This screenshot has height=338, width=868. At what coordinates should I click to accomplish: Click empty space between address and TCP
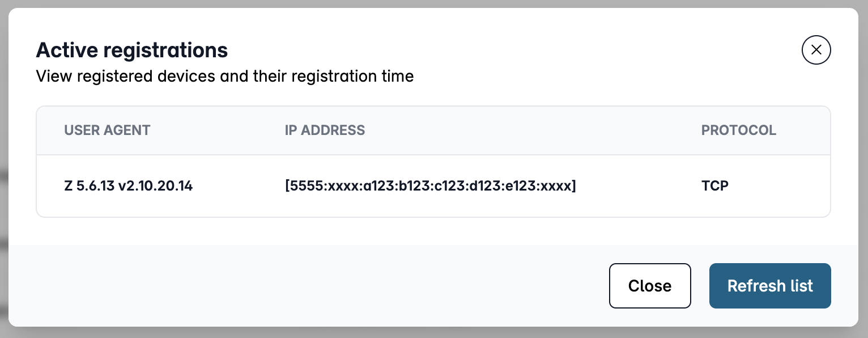tap(639, 185)
